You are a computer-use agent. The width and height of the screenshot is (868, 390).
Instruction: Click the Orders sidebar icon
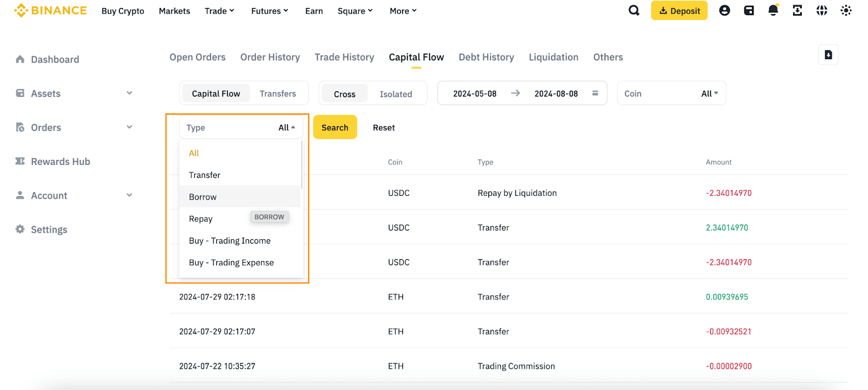pyautogui.click(x=20, y=127)
